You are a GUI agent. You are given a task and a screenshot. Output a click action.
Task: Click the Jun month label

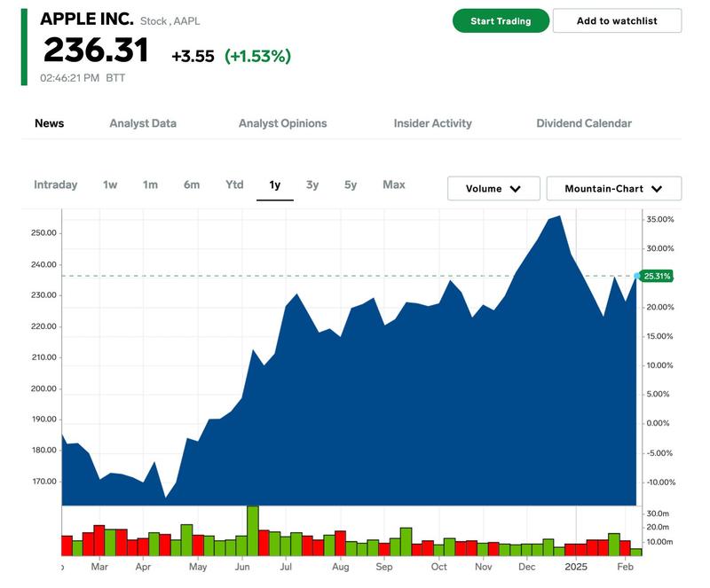(x=242, y=567)
